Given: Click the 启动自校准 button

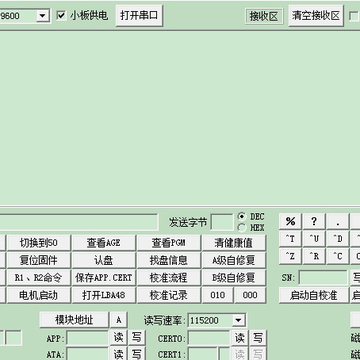Looking at the screenshot, I should (x=314, y=295).
